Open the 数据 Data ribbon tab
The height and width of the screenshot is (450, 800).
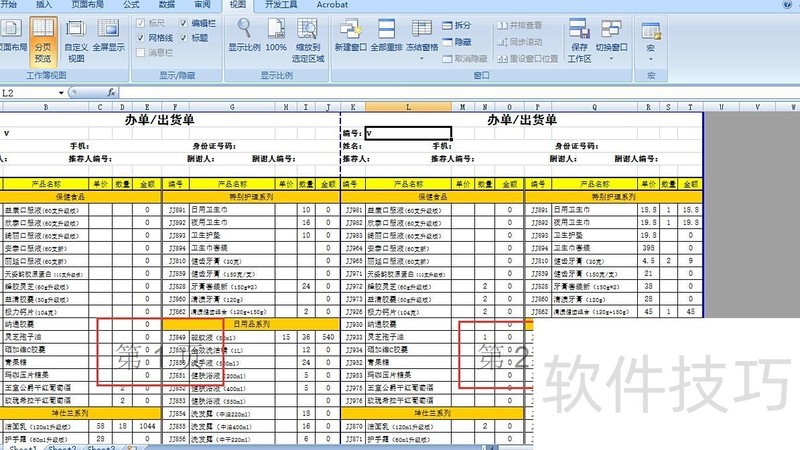point(167,5)
